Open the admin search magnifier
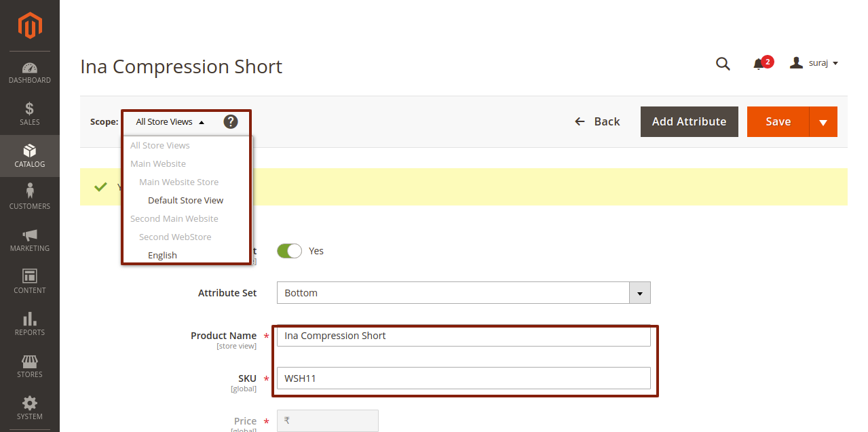 (x=722, y=63)
